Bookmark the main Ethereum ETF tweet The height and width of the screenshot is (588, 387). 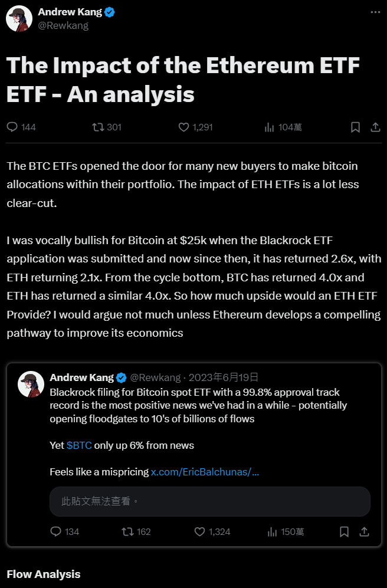pyautogui.click(x=355, y=127)
